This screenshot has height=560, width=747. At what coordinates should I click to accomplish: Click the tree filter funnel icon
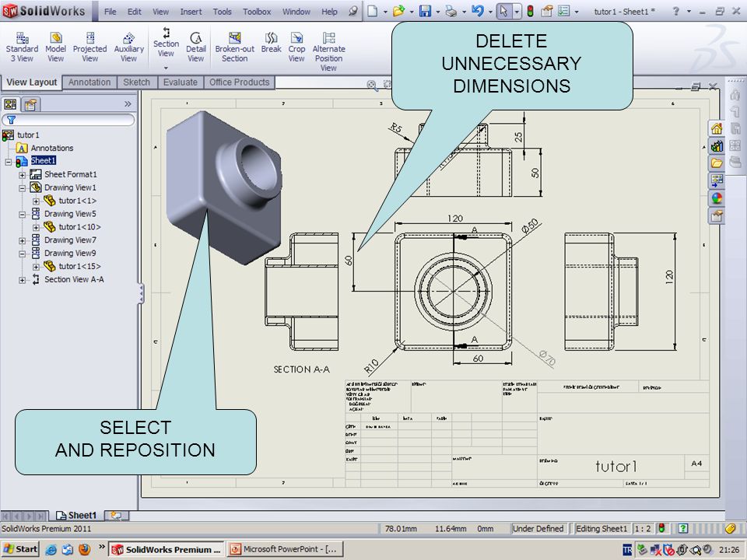12,120
